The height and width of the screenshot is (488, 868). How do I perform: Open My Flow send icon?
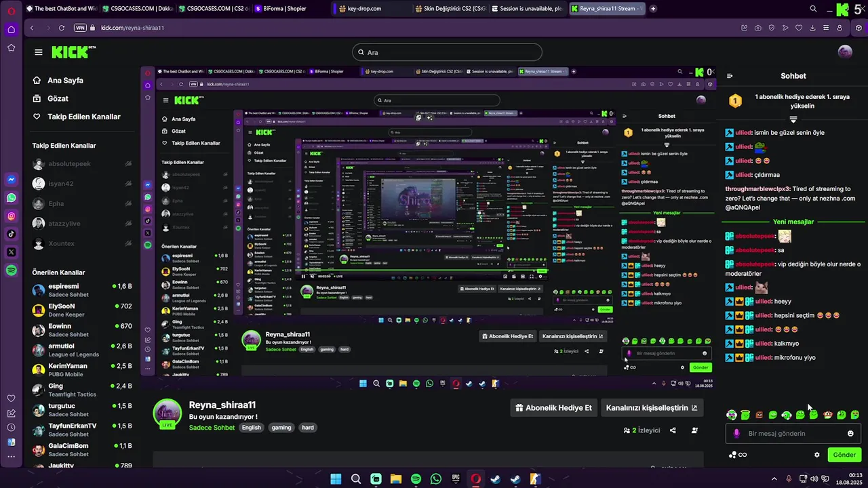coord(785,28)
